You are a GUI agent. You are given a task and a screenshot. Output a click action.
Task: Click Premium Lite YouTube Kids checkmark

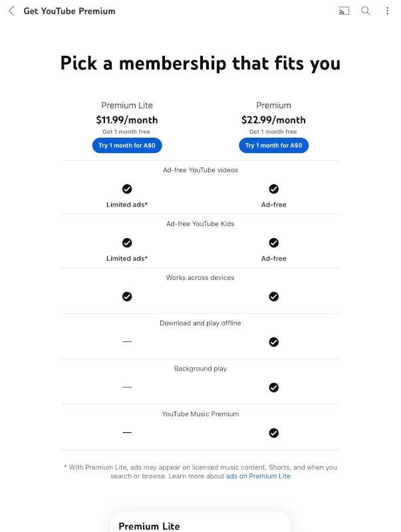pyautogui.click(x=127, y=243)
